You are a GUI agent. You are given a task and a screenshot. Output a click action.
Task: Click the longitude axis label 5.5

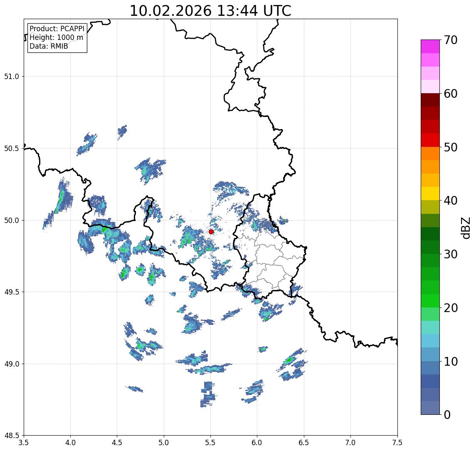pyautogui.click(x=211, y=443)
